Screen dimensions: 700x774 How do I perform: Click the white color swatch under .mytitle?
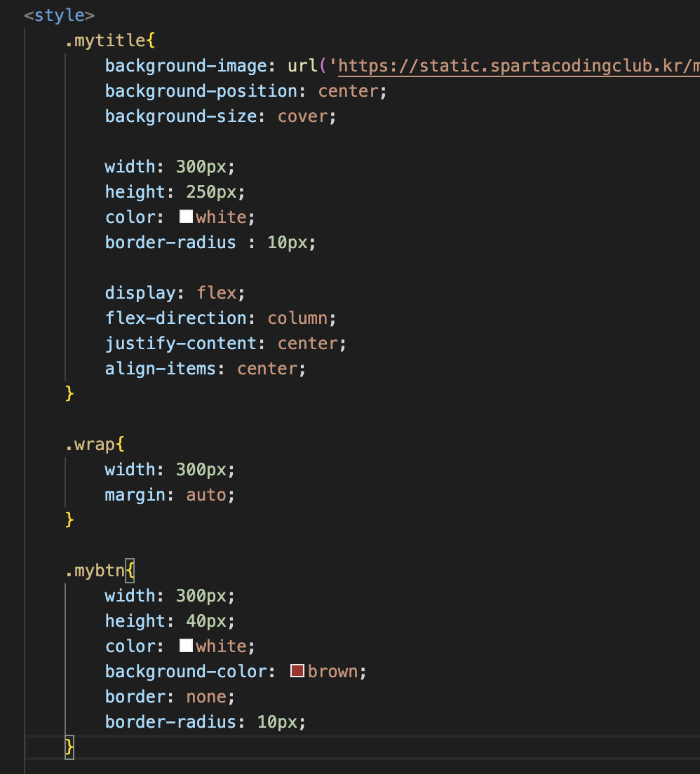pyautogui.click(x=187, y=217)
